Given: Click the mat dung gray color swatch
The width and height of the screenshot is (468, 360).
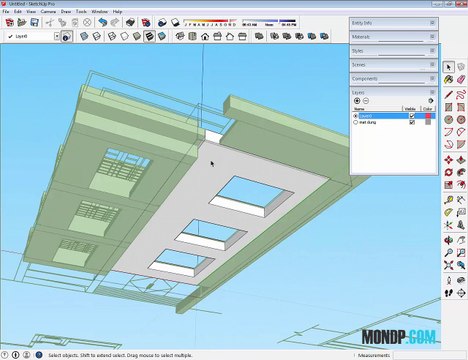Looking at the screenshot, I should point(428,122).
